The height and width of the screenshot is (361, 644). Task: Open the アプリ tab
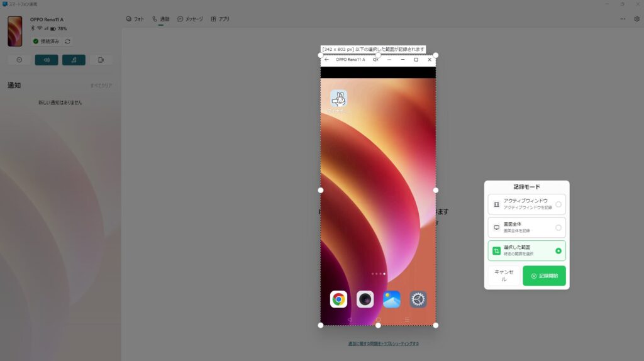point(220,19)
